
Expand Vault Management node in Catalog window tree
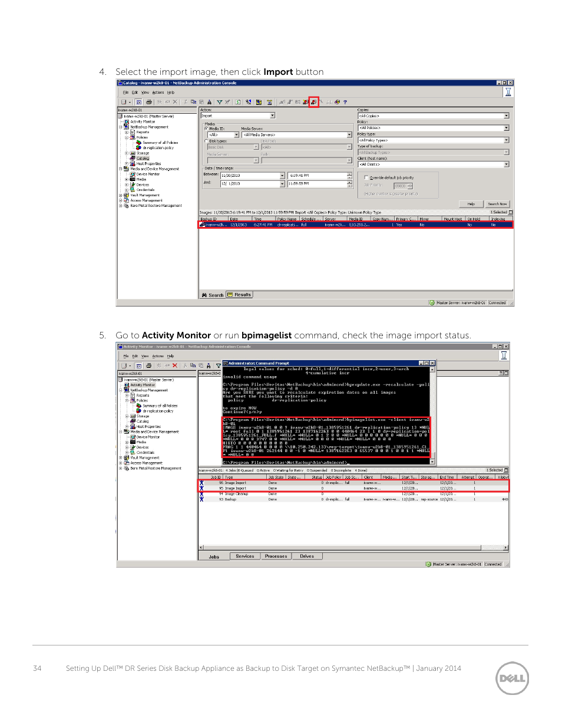[121, 195]
